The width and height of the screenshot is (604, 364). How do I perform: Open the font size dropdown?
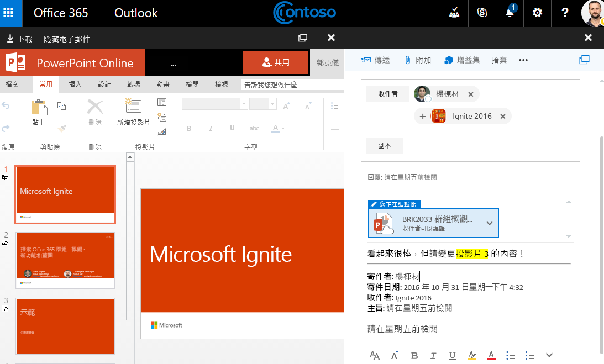(272, 104)
